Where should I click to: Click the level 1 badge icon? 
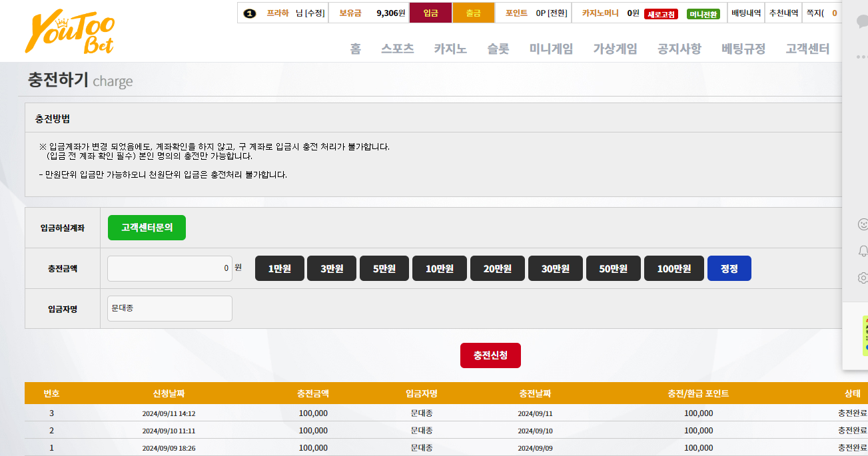coord(250,13)
